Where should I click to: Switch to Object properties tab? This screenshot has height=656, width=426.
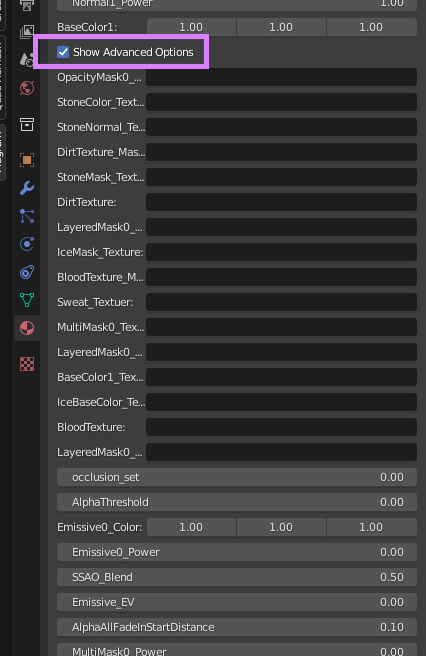27,160
